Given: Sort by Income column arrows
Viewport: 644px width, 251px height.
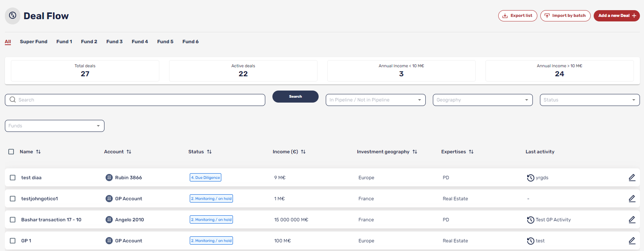Looking at the screenshot, I should tap(303, 152).
